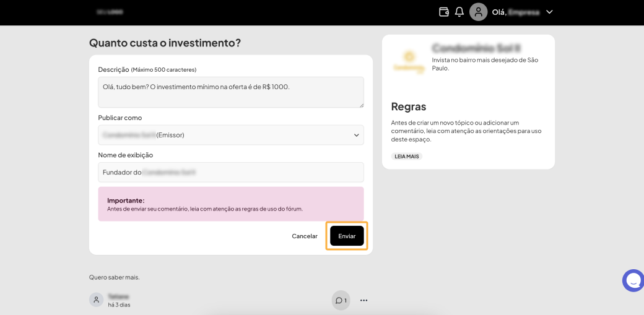
Task: Open the wallet icon in the header
Action: tap(443, 12)
